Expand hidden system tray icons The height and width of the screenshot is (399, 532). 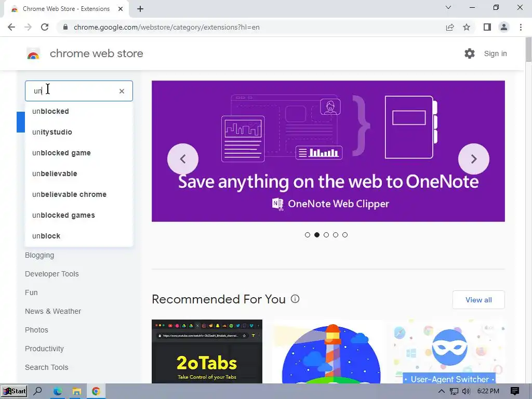point(442,391)
